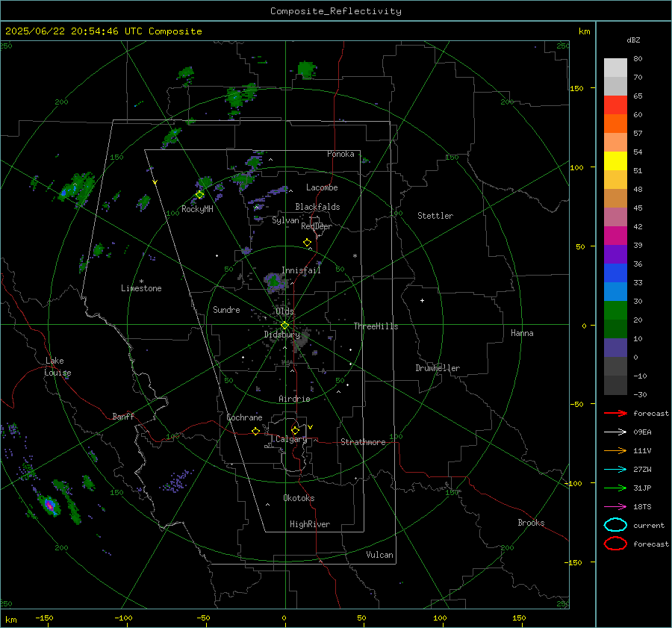
Task: Click the Drumheller label
Action: tap(438, 368)
